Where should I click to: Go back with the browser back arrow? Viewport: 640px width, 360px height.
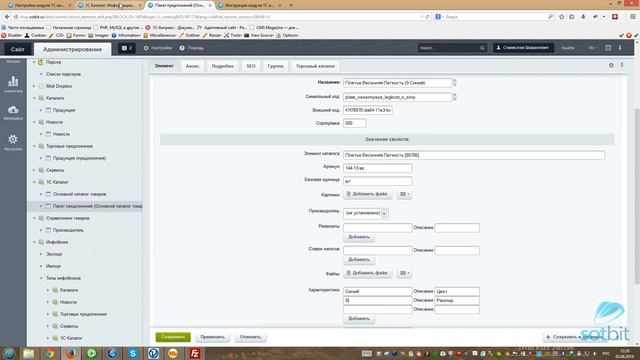click(x=7, y=17)
